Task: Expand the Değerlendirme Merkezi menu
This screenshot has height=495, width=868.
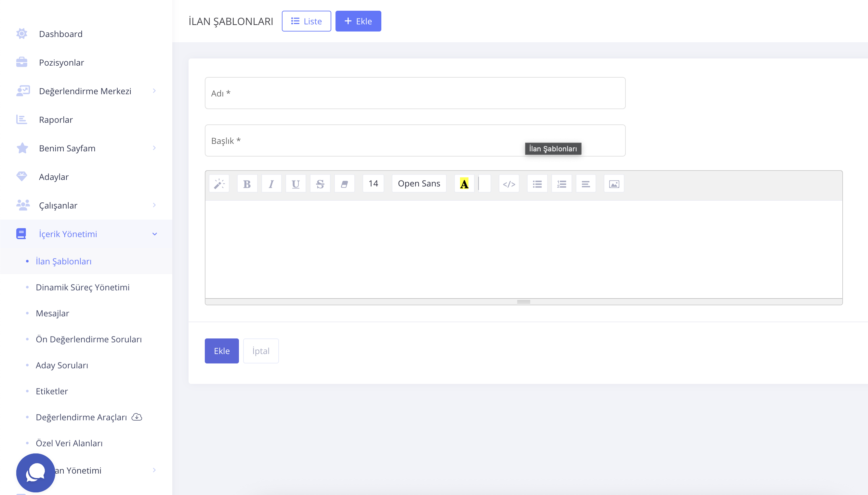Action: (x=85, y=91)
